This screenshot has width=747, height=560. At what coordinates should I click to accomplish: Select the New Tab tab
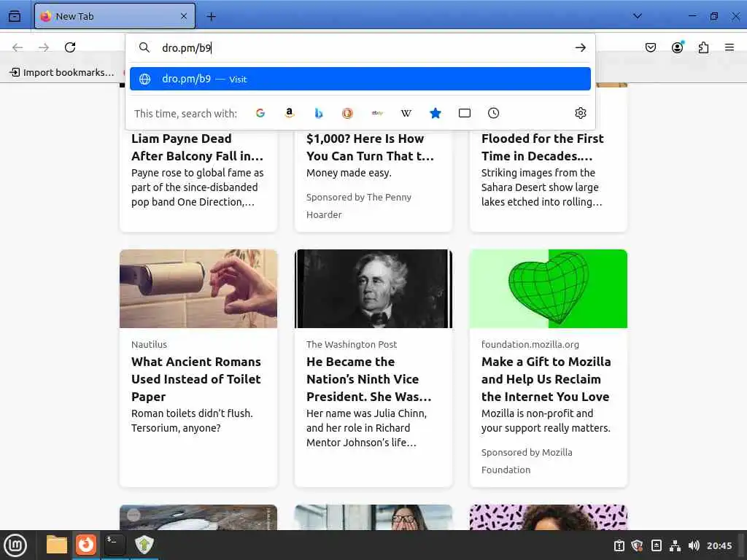tap(115, 16)
